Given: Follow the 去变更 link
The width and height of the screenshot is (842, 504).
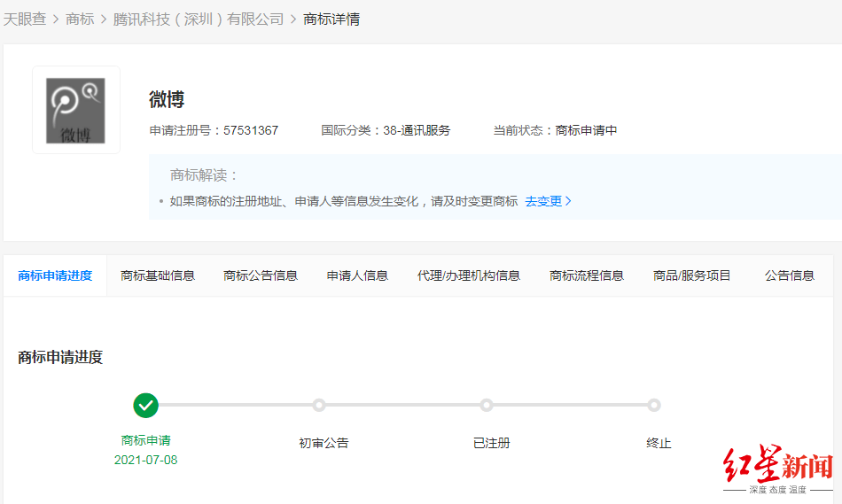Looking at the screenshot, I should pos(548,201).
